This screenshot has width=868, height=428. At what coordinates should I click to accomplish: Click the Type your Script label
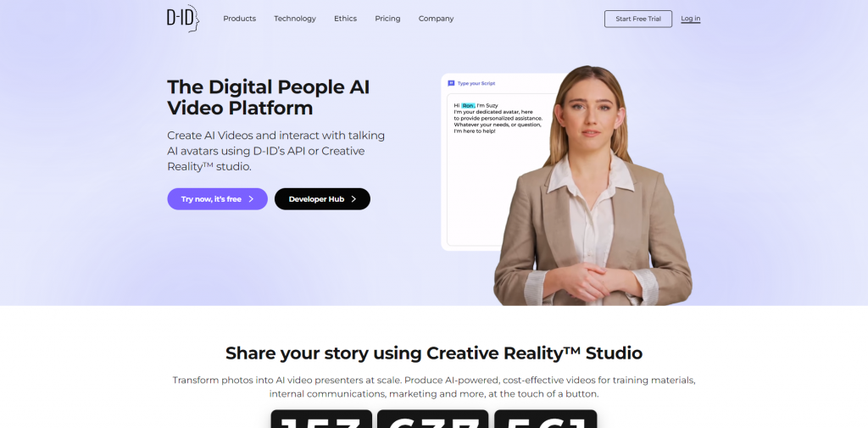point(476,83)
